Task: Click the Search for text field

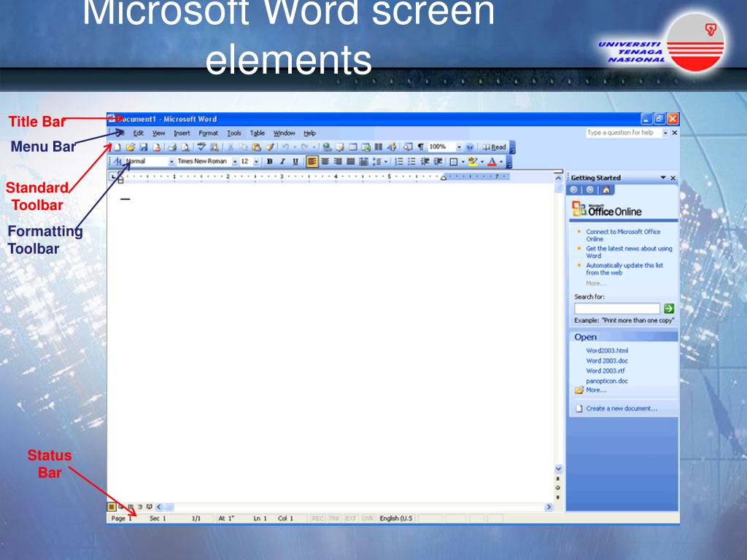Action: (617, 308)
